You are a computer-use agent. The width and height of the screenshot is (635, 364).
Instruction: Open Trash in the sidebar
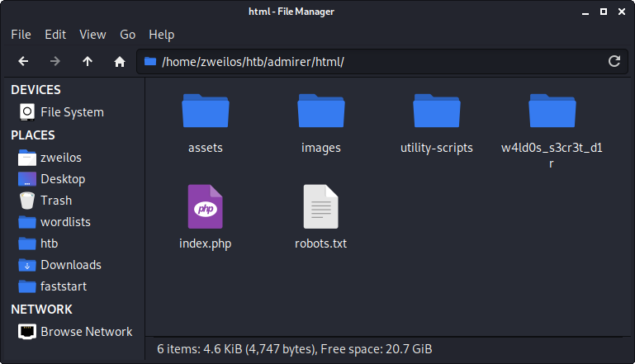click(55, 201)
